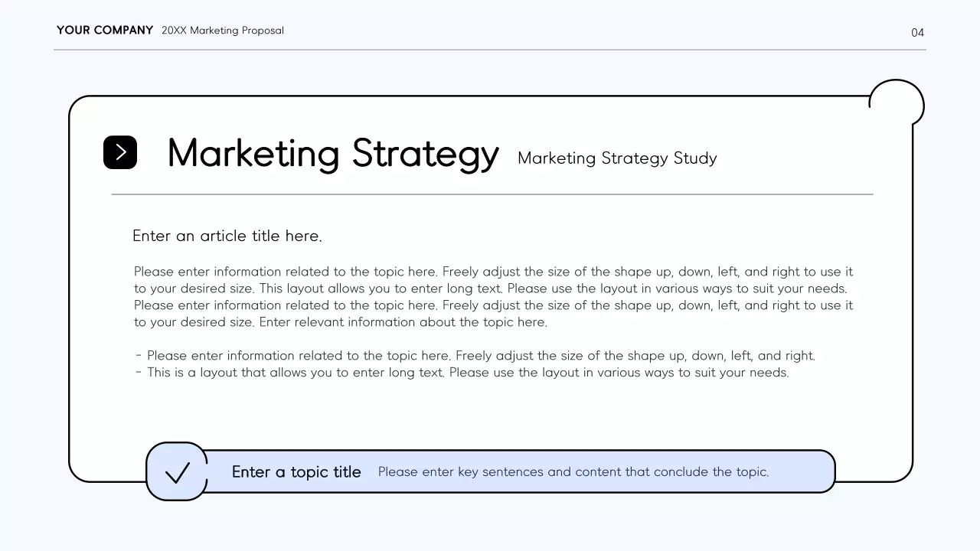Click the "20XX Marketing Proposal" header label
The width and height of the screenshot is (980, 551).
223,31
